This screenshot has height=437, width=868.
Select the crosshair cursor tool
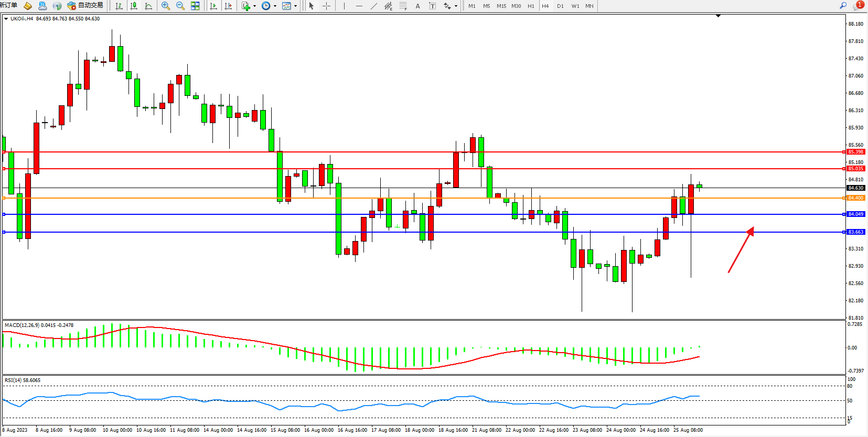tap(326, 6)
